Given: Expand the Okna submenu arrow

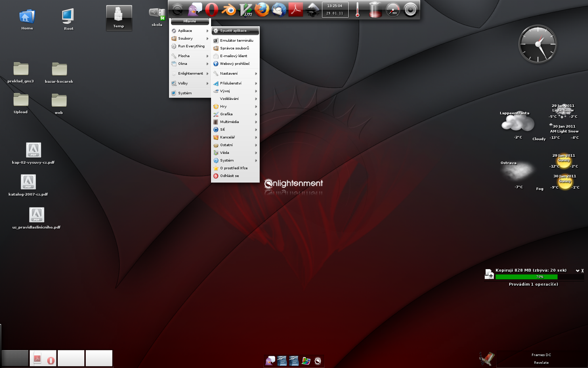Looking at the screenshot, I should pos(207,64).
